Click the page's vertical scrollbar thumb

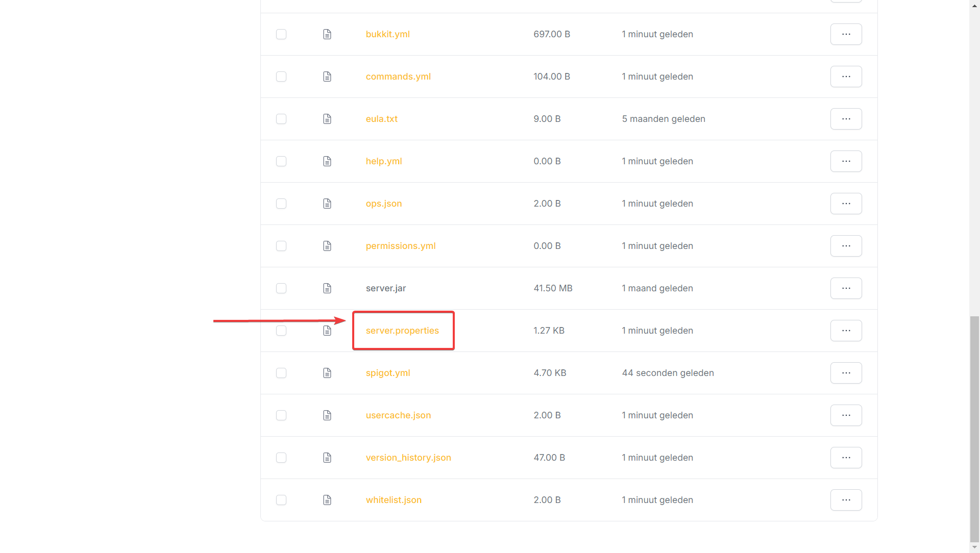[x=974, y=429]
